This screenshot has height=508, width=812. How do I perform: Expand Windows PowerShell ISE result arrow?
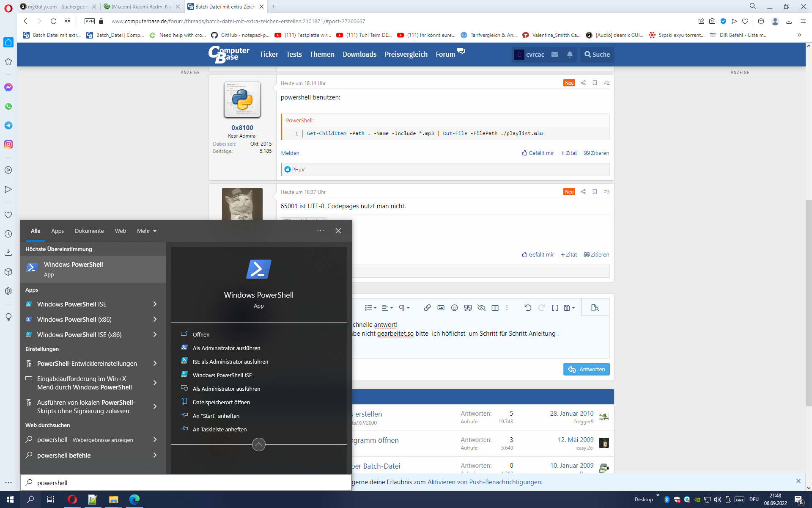(155, 304)
